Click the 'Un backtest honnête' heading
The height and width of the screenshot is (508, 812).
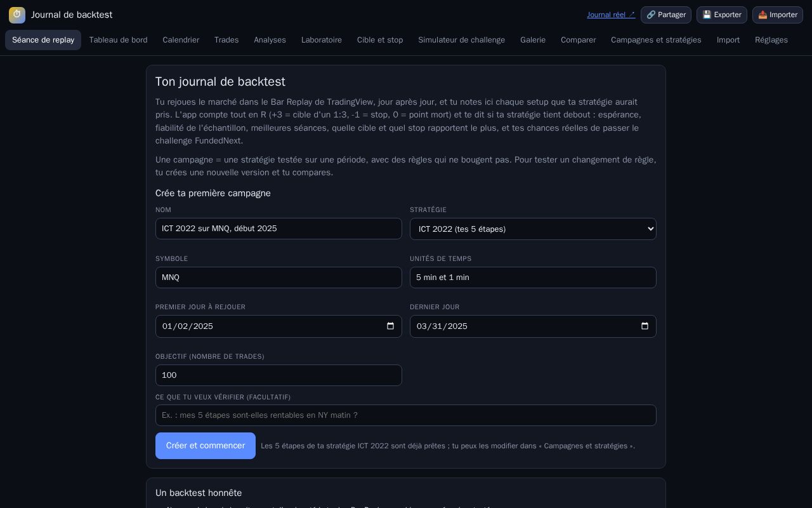click(199, 493)
